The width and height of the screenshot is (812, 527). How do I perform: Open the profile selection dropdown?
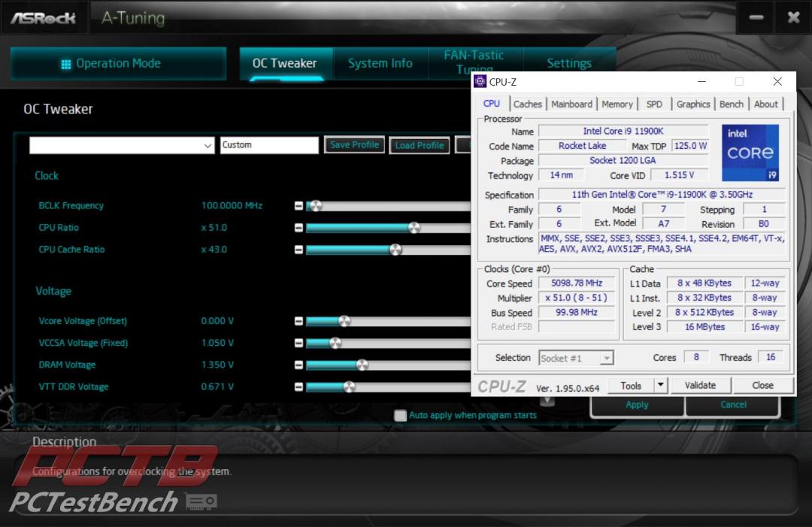[122, 145]
